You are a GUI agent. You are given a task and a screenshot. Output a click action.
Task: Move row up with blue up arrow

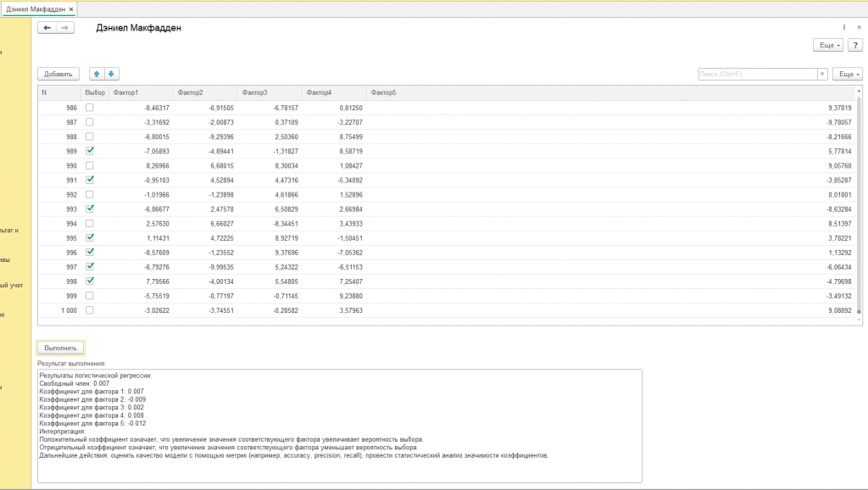point(97,74)
